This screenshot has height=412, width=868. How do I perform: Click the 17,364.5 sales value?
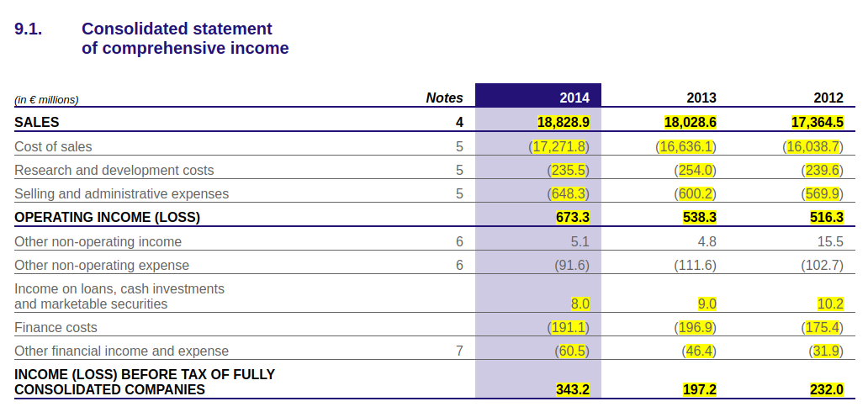817,123
